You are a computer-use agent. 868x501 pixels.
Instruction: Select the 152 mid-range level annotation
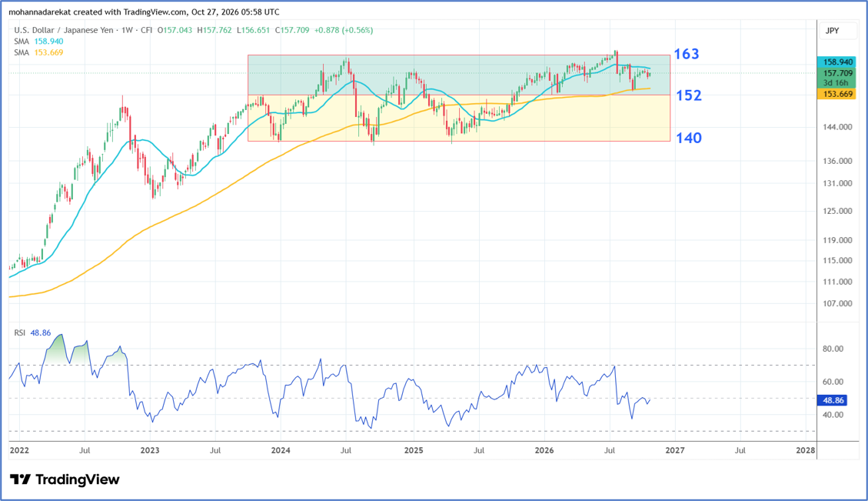coord(689,95)
